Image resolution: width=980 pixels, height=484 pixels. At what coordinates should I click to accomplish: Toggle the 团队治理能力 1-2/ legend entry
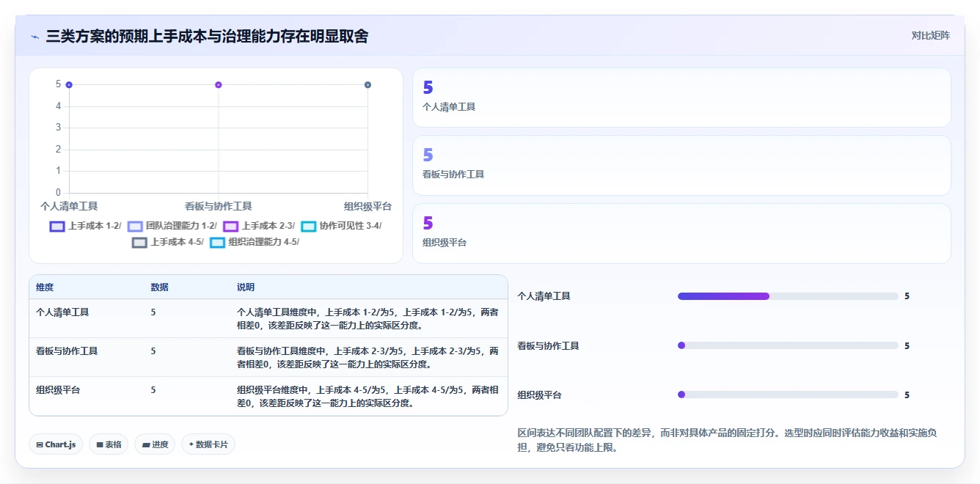[172, 226]
